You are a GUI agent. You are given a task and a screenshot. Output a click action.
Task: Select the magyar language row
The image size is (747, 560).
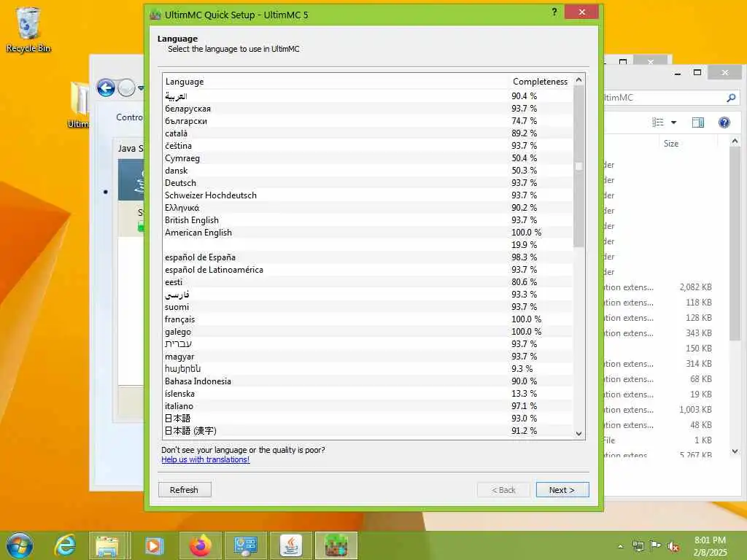click(x=368, y=356)
